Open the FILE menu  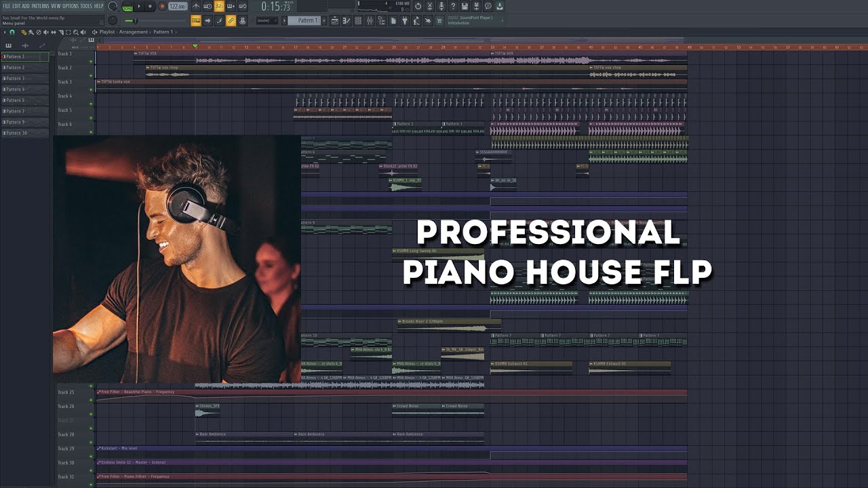click(x=7, y=6)
